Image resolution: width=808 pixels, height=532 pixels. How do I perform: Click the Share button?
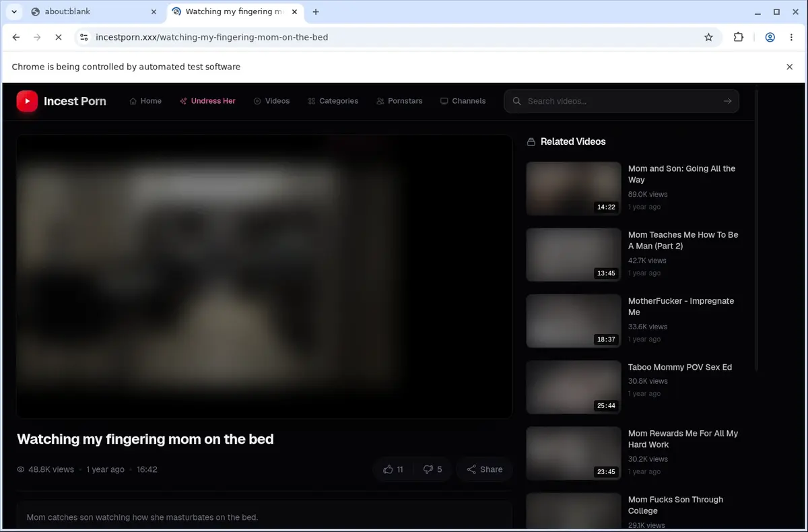pyautogui.click(x=484, y=469)
